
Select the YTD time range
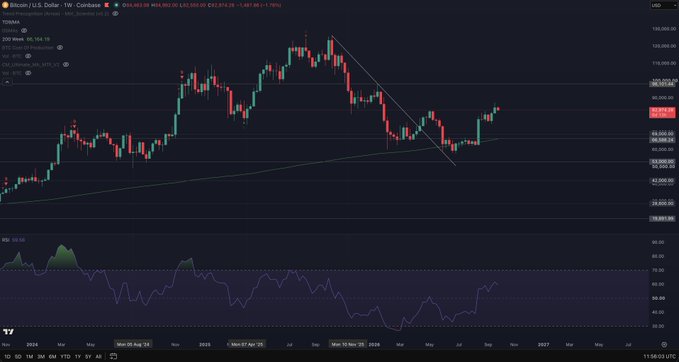tap(65, 356)
